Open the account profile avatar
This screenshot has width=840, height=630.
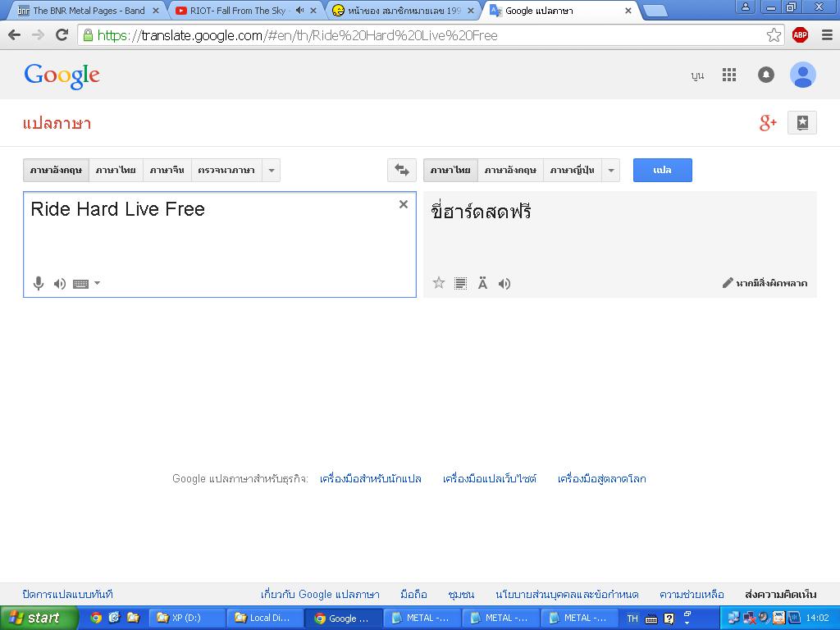803,75
